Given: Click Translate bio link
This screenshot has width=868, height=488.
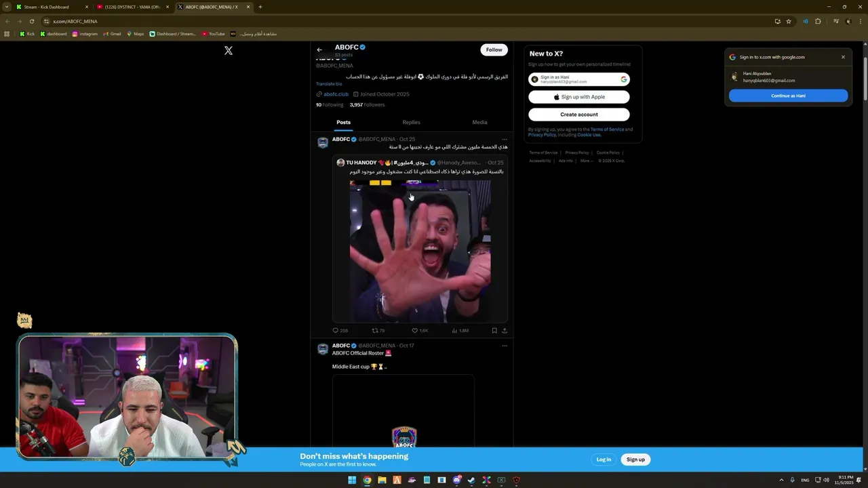Looking at the screenshot, I should pyautogui.click(x=329, y=84).
